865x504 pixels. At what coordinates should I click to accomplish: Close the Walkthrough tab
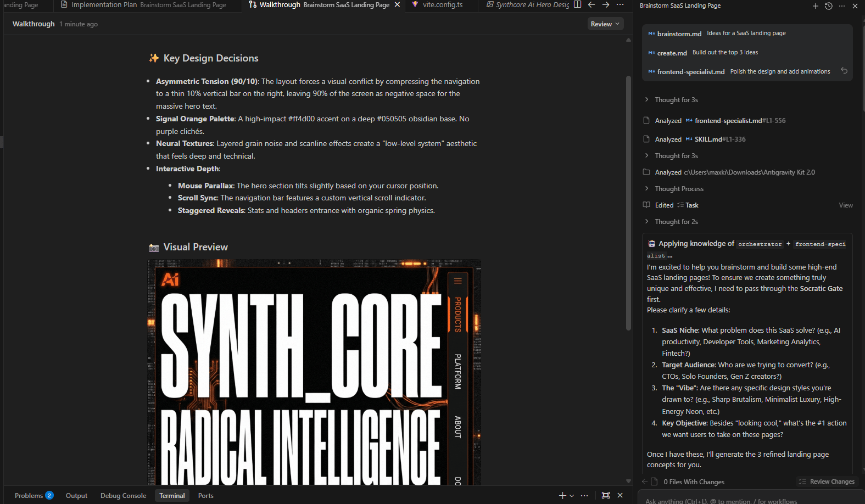pos(397,5)
